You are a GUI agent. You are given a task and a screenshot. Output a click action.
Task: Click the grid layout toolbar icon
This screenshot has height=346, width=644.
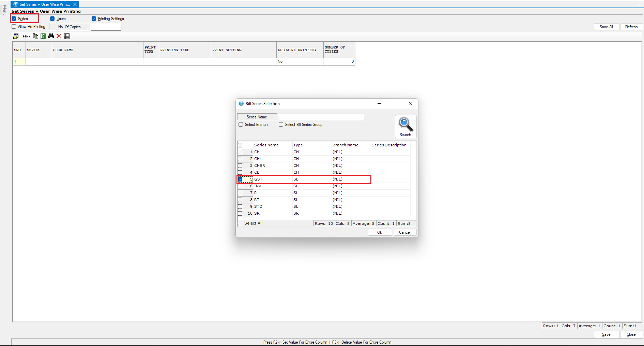coord(67,36)
